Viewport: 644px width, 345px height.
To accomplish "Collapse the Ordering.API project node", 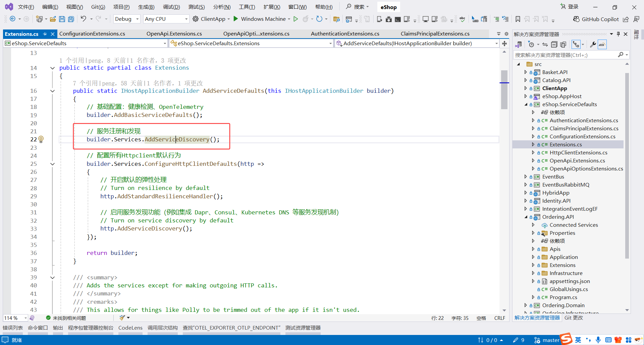I will pyautogui.click(x=526, y=217).
